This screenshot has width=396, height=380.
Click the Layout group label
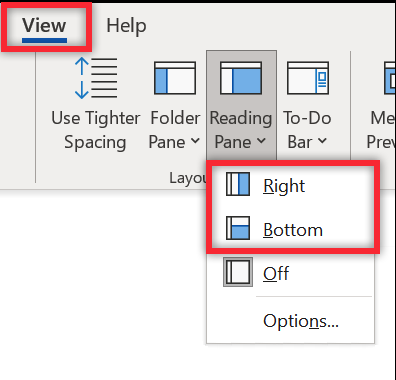(x=188, y=178)
